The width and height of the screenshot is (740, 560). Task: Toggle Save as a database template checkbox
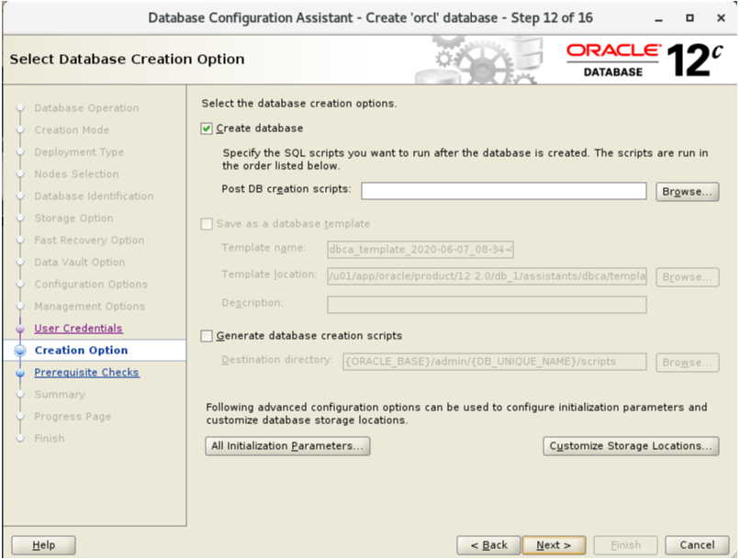click(207, 224)
